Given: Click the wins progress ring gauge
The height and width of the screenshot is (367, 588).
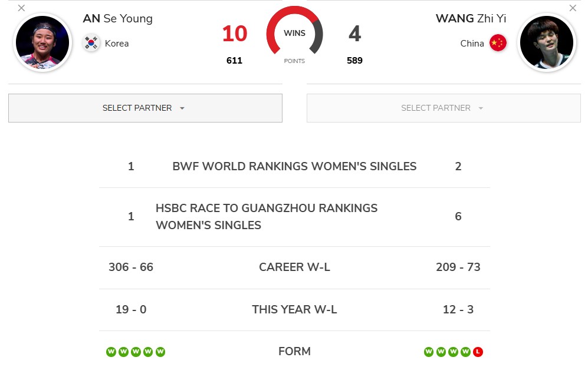Looking at the screenshot, I should pos(294,32).
